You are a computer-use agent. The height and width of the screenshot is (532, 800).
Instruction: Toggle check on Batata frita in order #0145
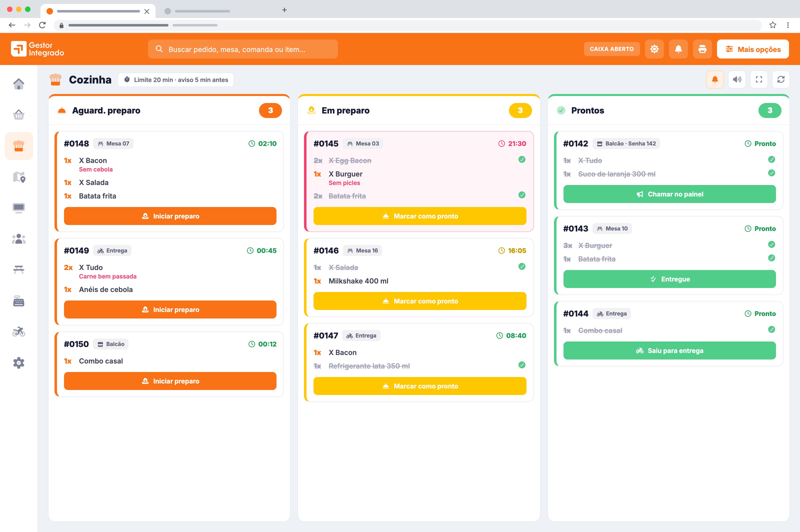coord(522,195)
